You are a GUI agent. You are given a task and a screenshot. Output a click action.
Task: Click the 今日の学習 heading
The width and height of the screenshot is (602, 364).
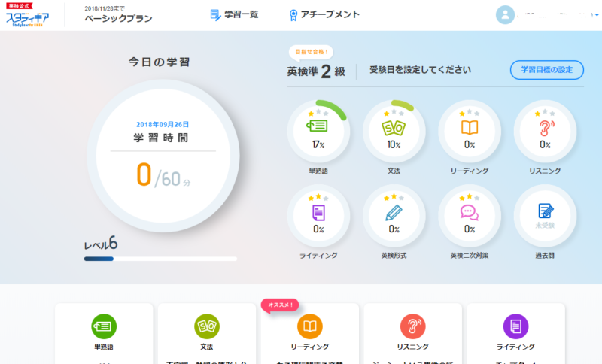click(160, 62)
